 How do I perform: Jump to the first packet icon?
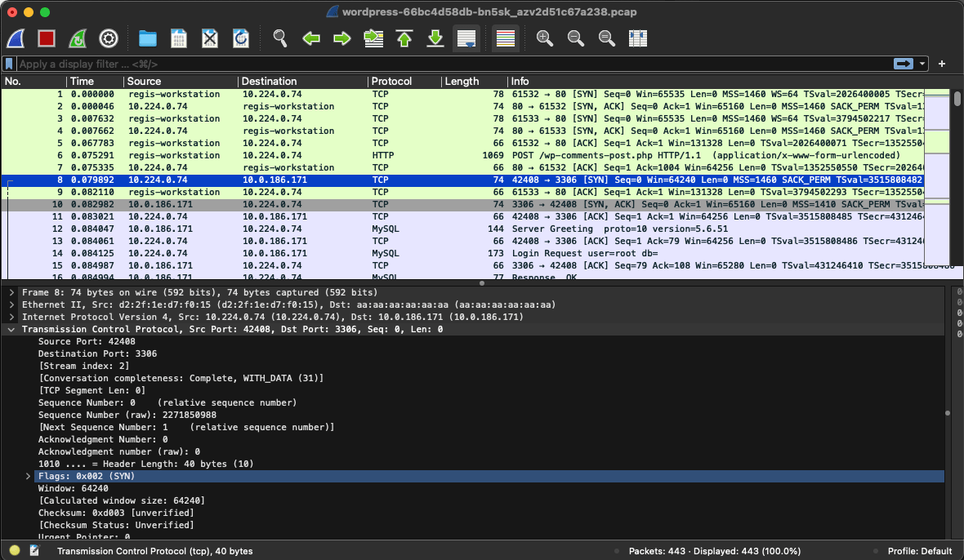pyautogui.click(x=404, y=38)
